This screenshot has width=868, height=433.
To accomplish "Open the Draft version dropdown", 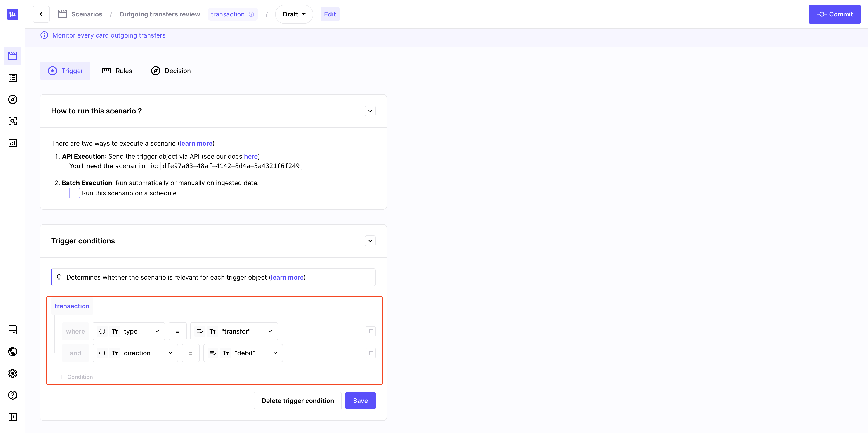I will point(294,14).
